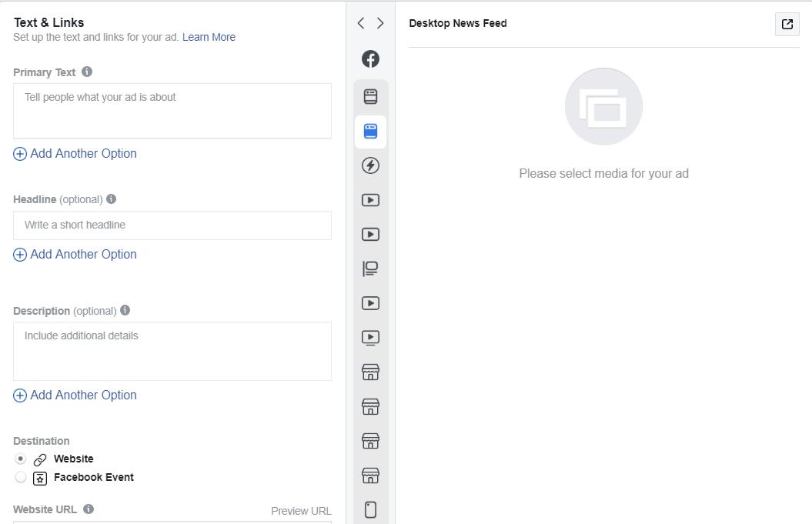Click the left chevron above the placement strip
The height and width of the screenshot is (524, 812).
pyautogui.click(x=360, y=23)
